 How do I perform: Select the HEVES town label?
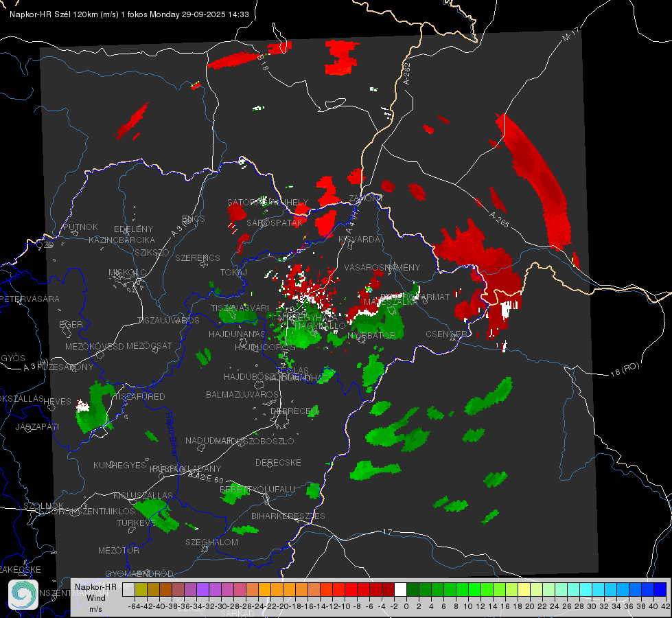57,402
